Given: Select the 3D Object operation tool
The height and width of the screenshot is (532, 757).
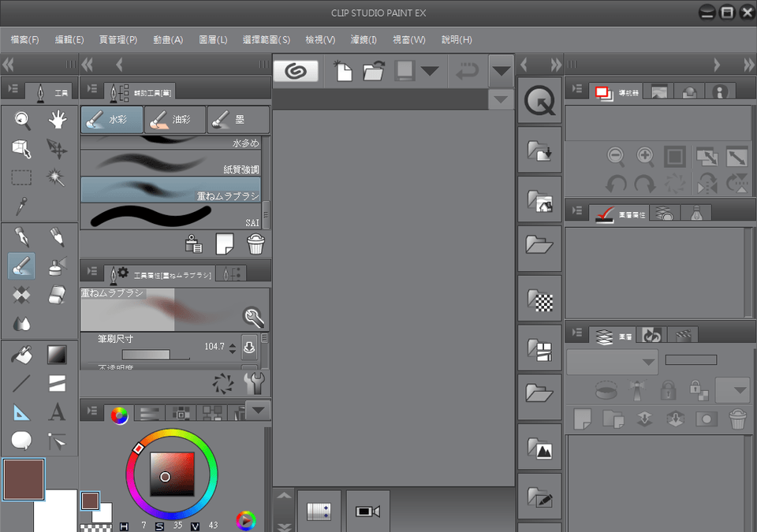Looking at the screenshot, I should pyautogui.click(x=22, y=149).
